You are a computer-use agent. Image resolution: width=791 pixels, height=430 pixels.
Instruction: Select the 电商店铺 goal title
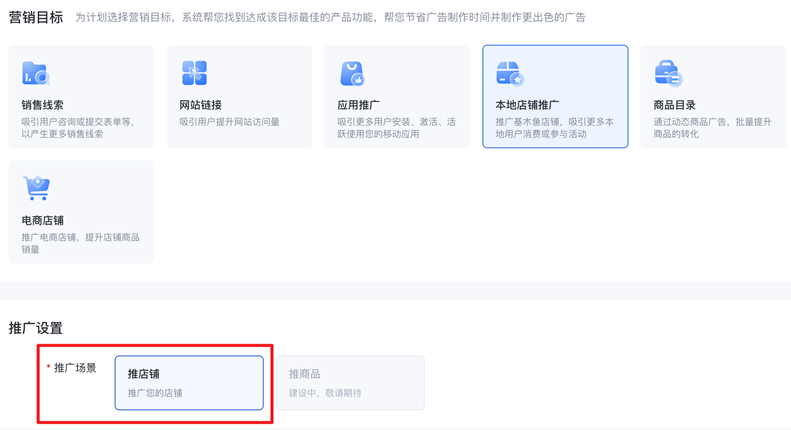[x=43, y=220]
